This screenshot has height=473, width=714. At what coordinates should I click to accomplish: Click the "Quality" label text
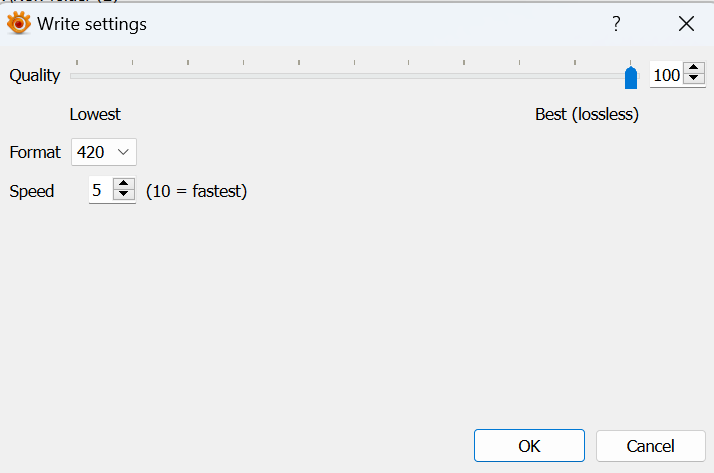tap(35, 75)
